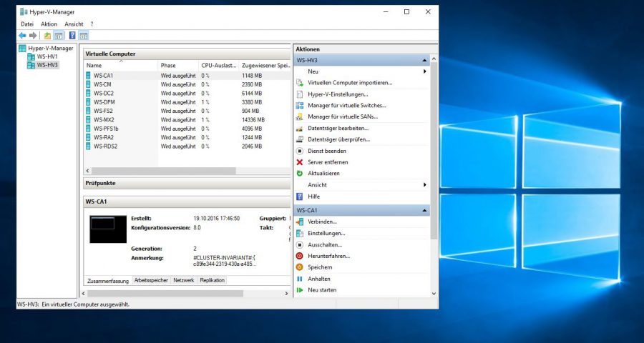Collapse the WS-CA1 actions section
644x343 pixels.
tap(424, 211)
